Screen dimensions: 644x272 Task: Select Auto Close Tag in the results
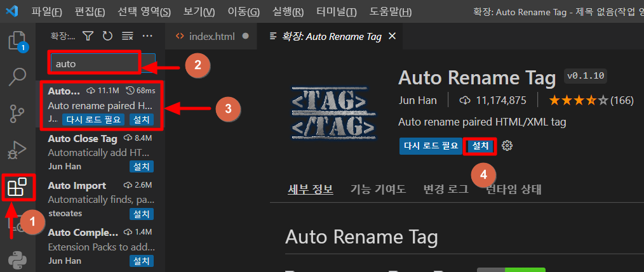(100, 152)
